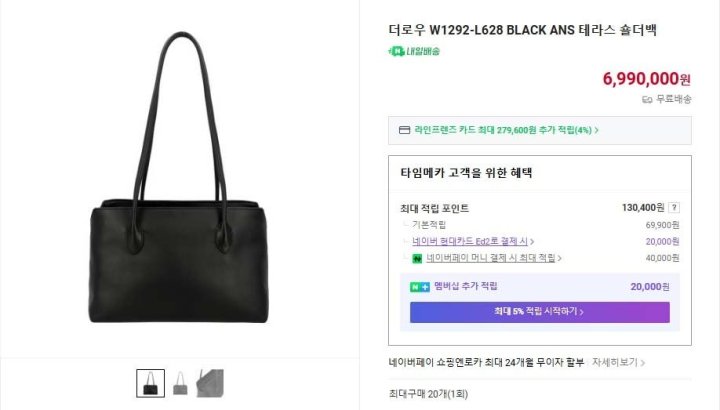Select the gray bag thumbnail

[180, 383]
